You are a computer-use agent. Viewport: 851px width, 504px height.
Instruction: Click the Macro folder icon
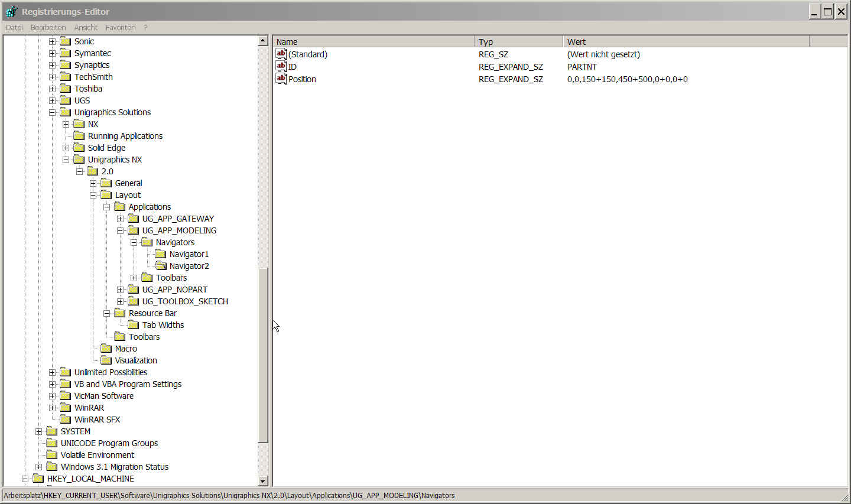pos(106,349)
